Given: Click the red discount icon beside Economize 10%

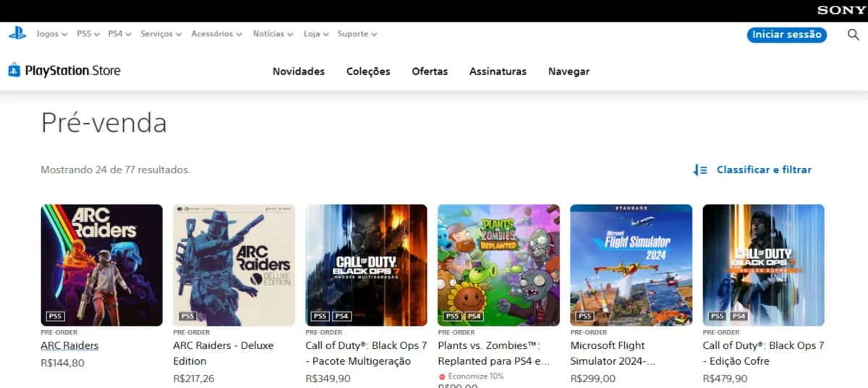Looking at the screenshot, I should pyautogui.click(x=442, y=376).
